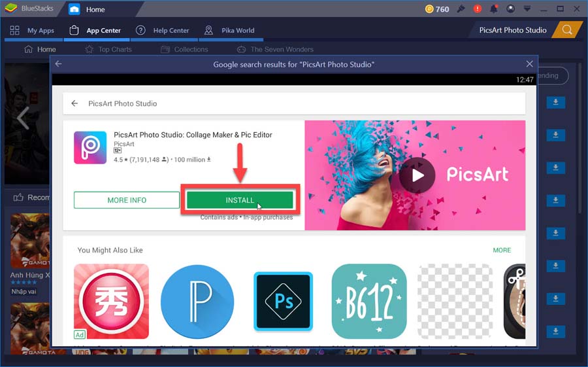Open the Photoshop Ps app icon
The image size is (588, 367).
click(283, 302)
